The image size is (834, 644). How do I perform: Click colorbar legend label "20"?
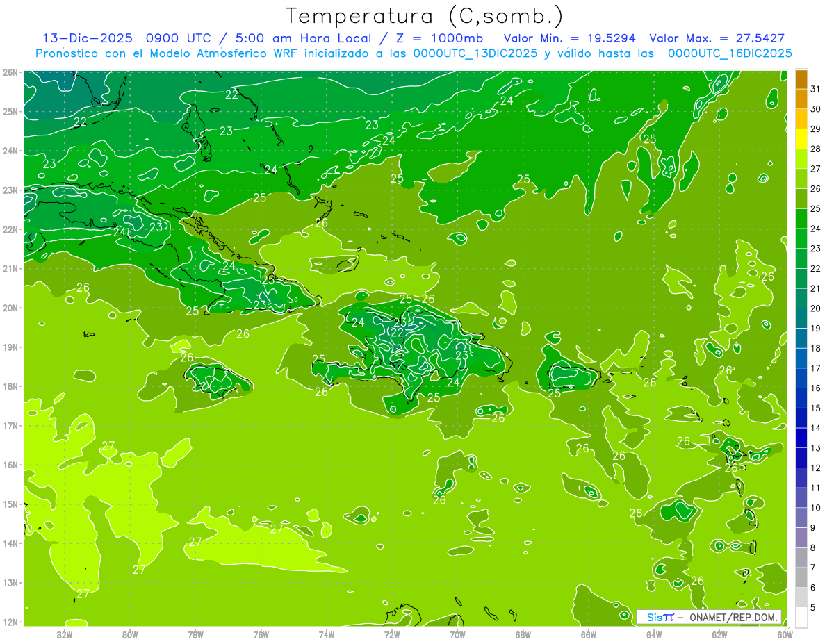click(816, 308)
